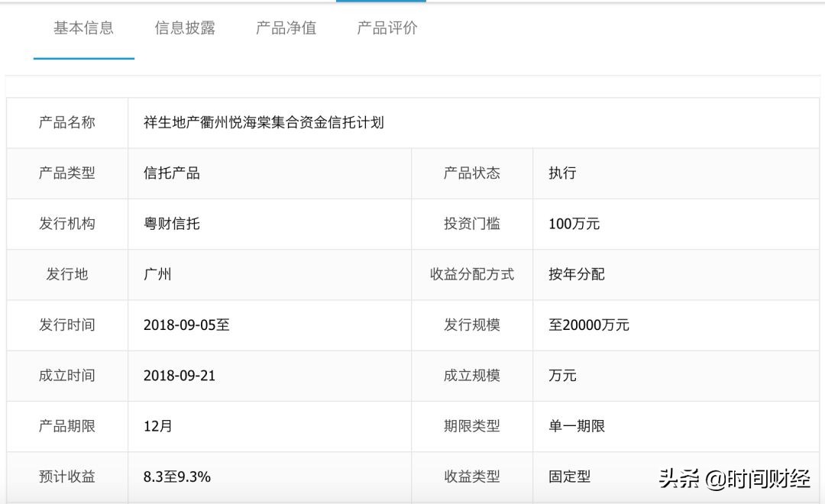The image size is (825, 504).
Task: Select the 发行地 value 广州
Action: click(156, 274)
